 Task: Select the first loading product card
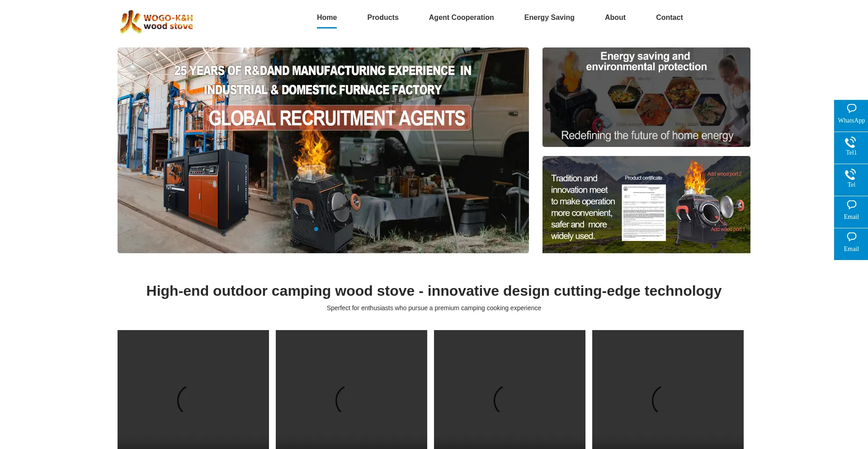pyautogui.click(x=193, y=389)
